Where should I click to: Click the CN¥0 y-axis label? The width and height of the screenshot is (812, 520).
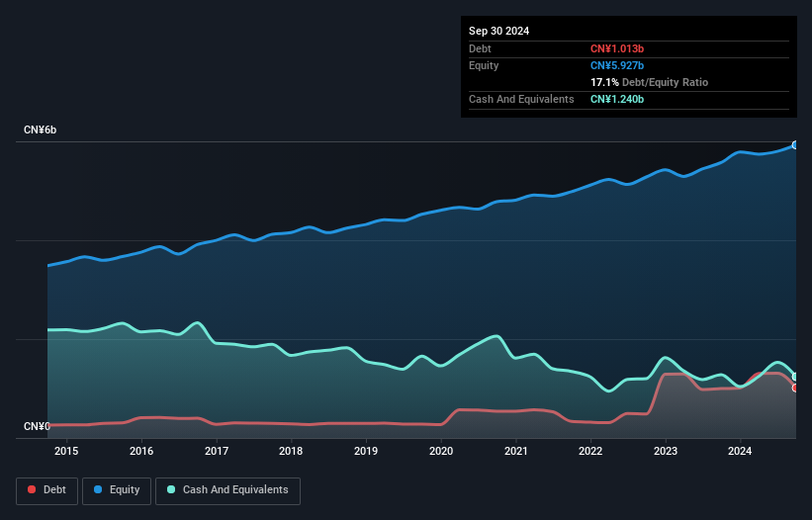(x=37, y=426)
